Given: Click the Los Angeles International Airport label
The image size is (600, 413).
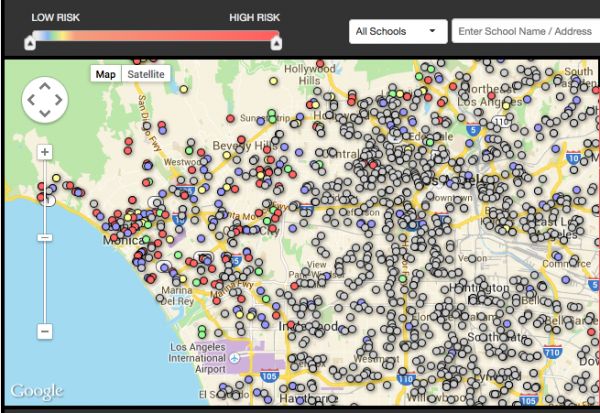Looking at the screenshot, I should click(x=197, y=358).
